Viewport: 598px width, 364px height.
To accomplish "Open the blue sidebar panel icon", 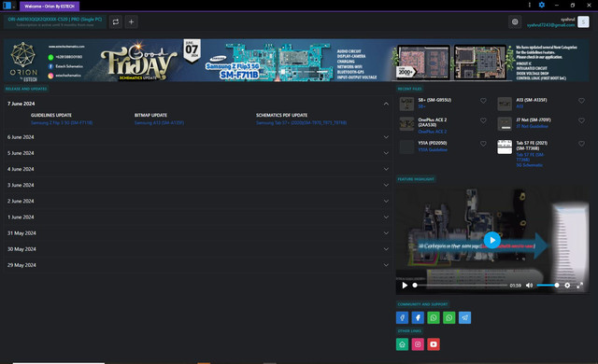I will click(x=7, y=6).
